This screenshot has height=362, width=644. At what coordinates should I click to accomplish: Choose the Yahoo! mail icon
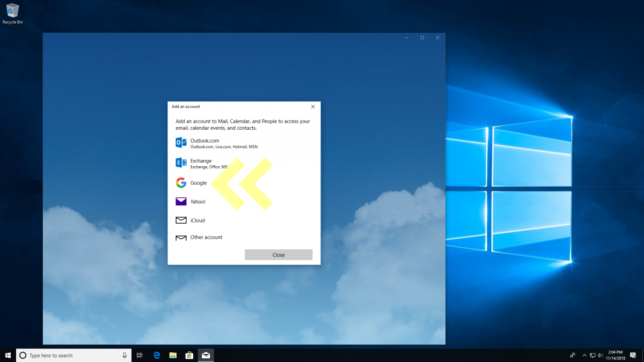point(181,202)
